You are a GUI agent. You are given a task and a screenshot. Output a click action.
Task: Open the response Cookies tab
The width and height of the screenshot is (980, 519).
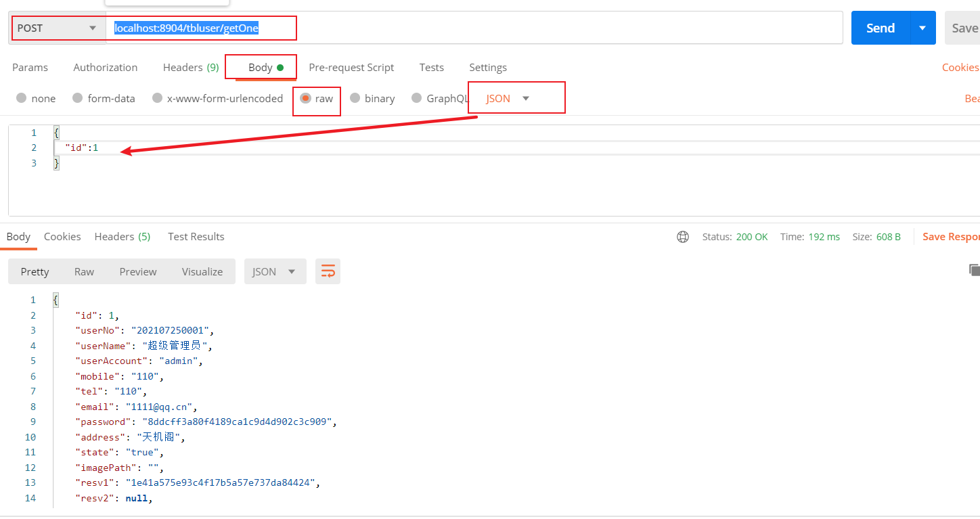point(62,236)
